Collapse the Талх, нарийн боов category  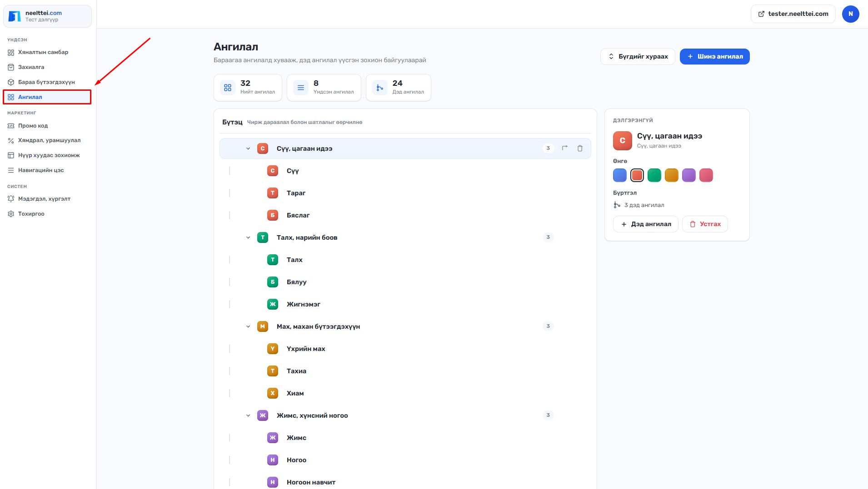pyautogui.click(x=248, y=237)
